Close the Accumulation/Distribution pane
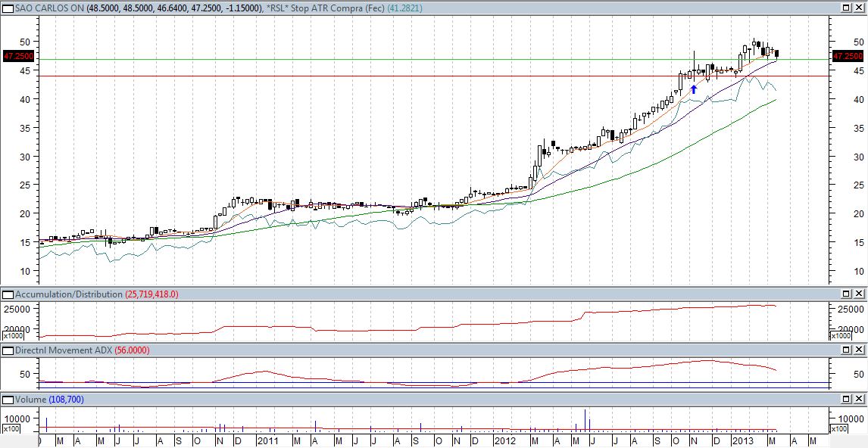The height and width of the screenshot is (448, 868). (859, 294)
